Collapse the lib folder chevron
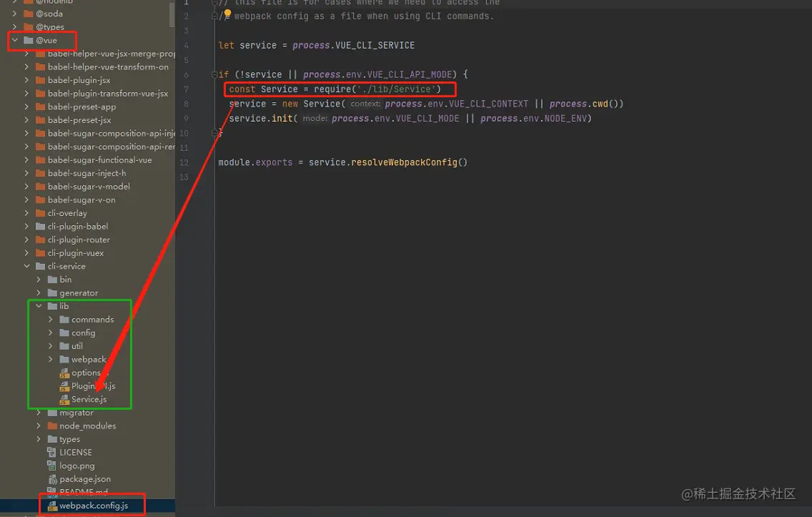812x517 pixels. click(39, 306)
